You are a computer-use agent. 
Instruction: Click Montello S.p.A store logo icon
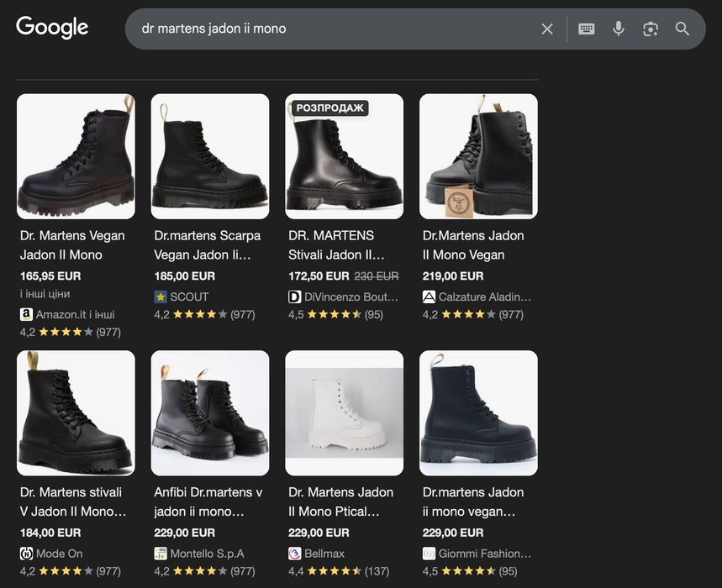161,554
